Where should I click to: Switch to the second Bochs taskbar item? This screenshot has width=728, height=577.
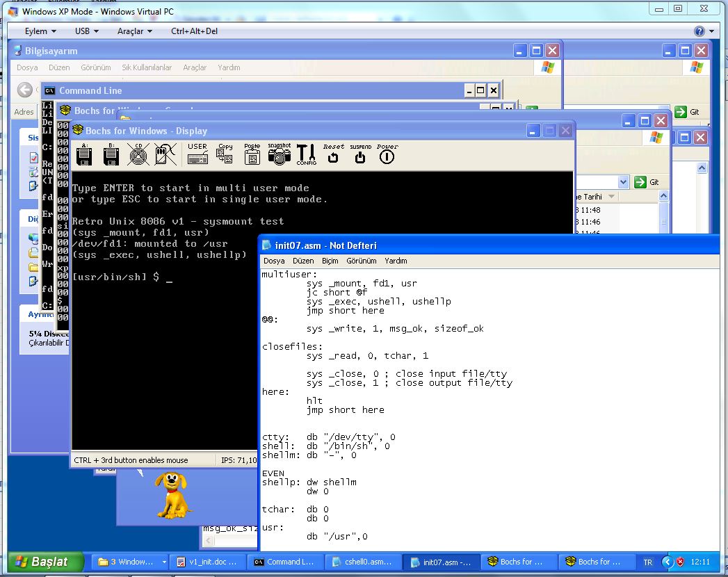pyautogui.click(x=596, y=562)
